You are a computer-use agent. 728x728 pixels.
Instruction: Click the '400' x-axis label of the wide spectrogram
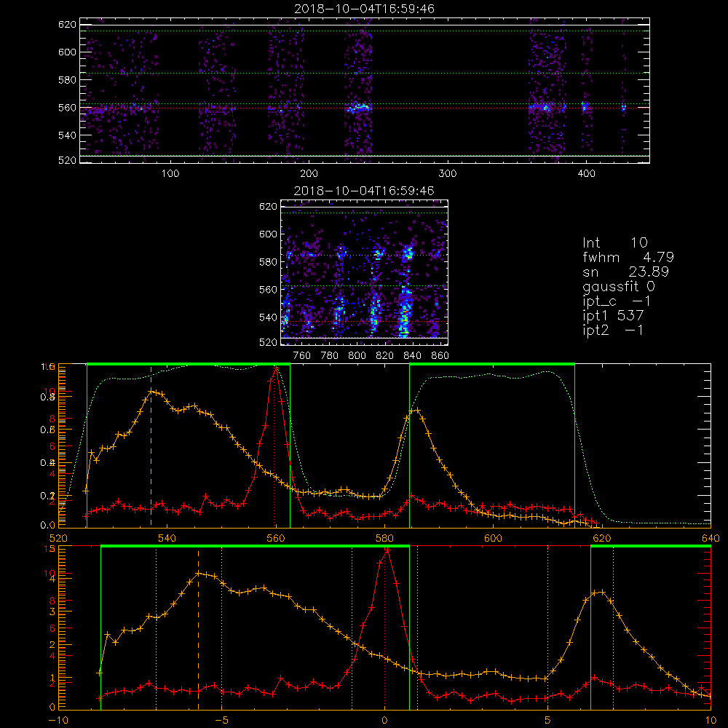click(x=586, y=174)
